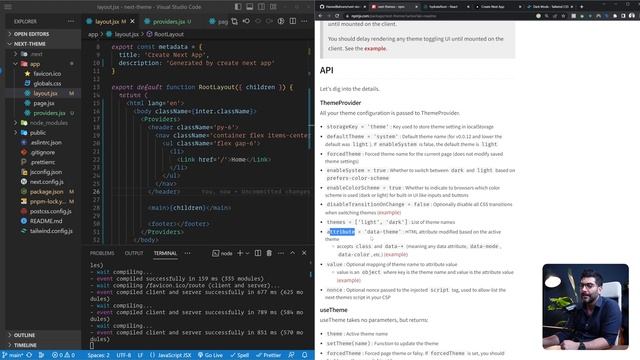The height and width of the screenshot is (360, 640).
Task: Open postcss.config.js file
Action: coord(51,211)
